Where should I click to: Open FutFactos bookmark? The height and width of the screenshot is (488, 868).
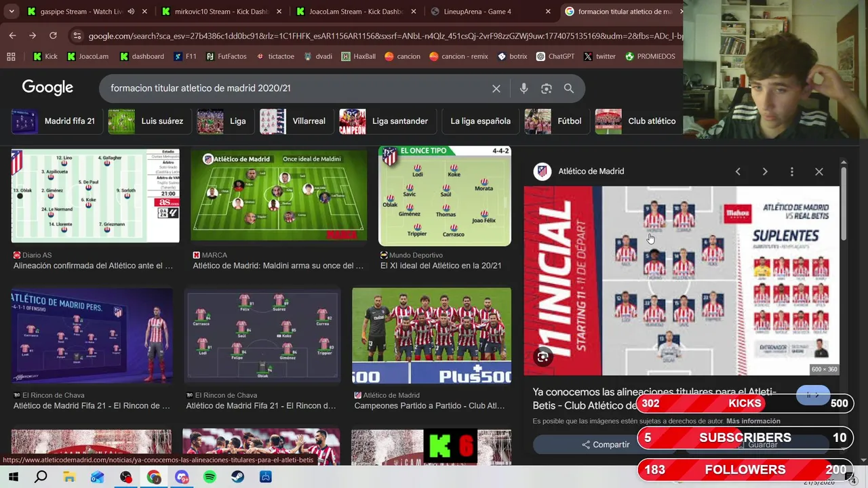(226, 56)
